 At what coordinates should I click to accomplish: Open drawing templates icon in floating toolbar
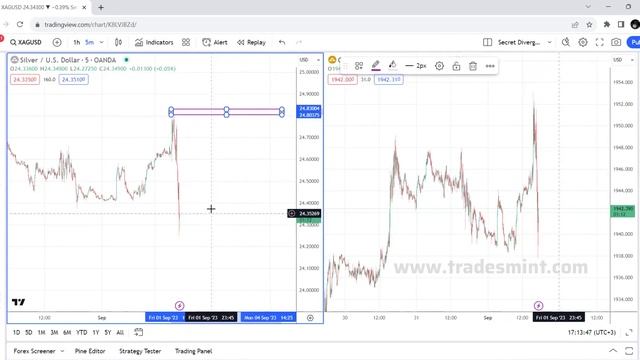(359, 66)
